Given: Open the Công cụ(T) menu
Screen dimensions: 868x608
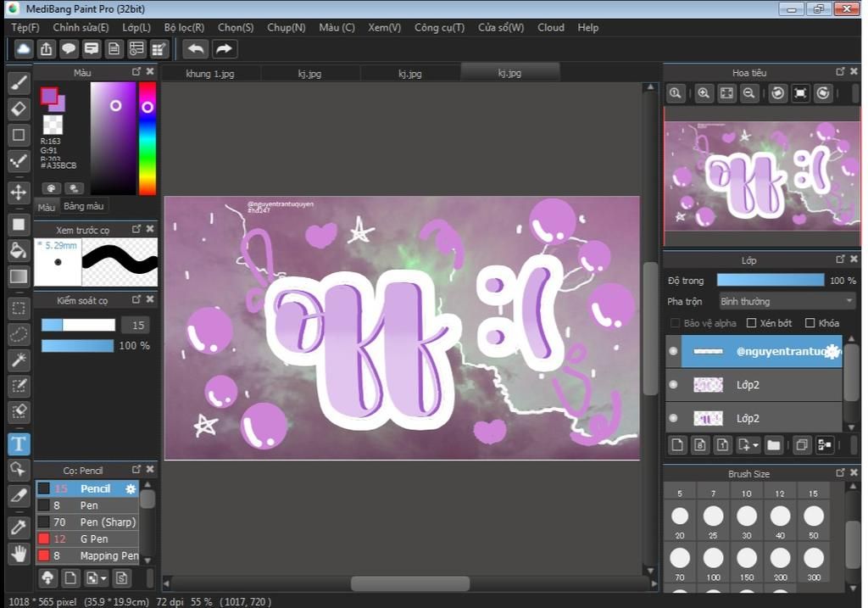Looking at the screenshot, I should [440, 28].
